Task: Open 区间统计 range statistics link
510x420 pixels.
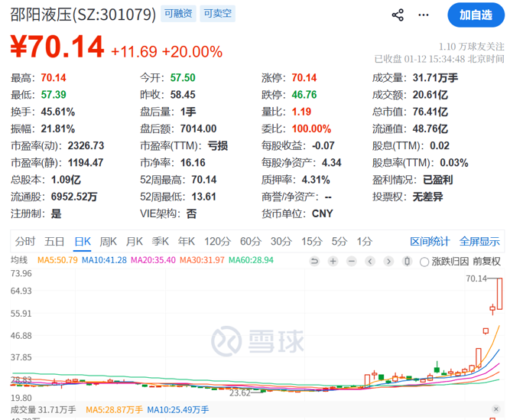Action: tap(430, 241)
